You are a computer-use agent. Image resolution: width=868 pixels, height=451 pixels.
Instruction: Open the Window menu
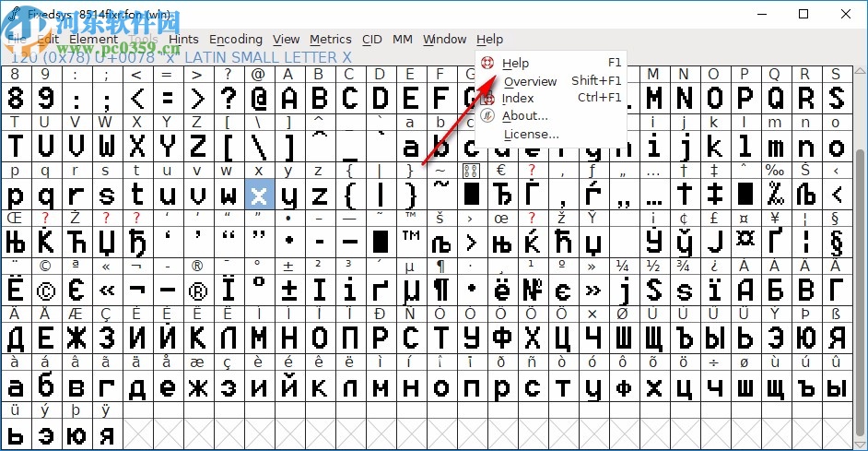pyautogui.click(x=444, y=40)
